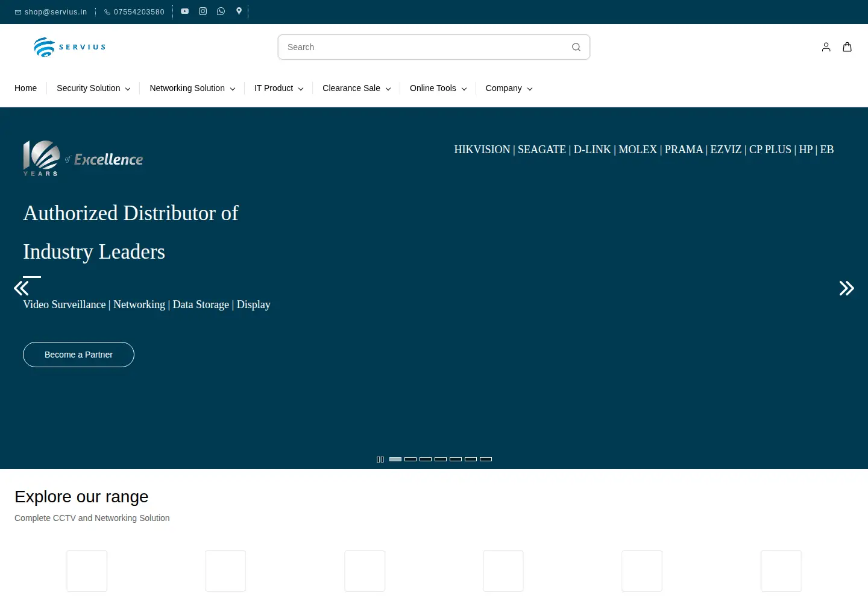
Task: Expand the Networking Solution menu
Action: [x=192, y=88]
